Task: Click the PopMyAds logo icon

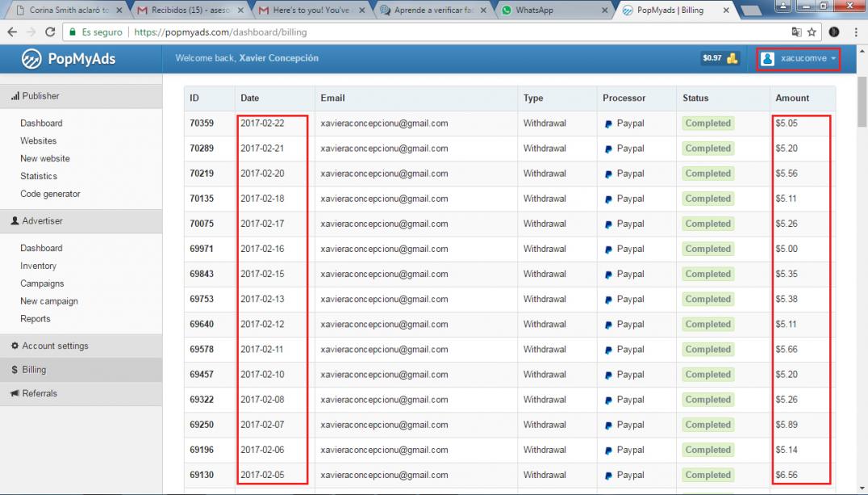Action: coord(31,59)
